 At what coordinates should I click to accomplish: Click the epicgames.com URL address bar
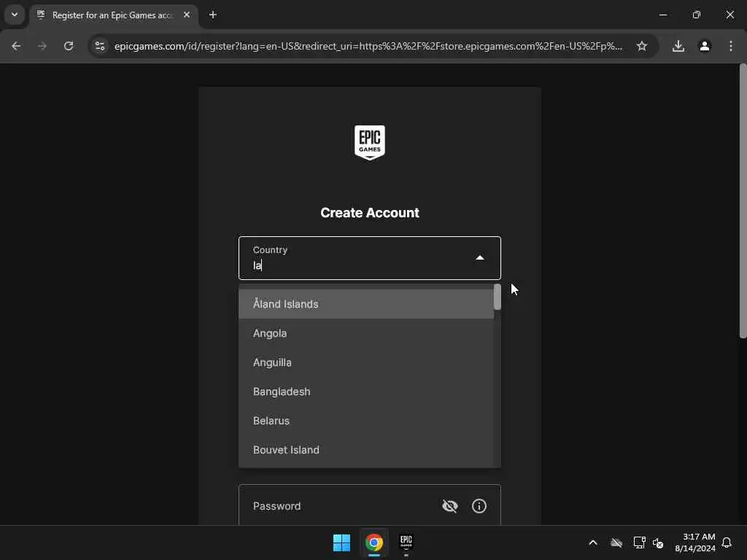coord(368,46)
